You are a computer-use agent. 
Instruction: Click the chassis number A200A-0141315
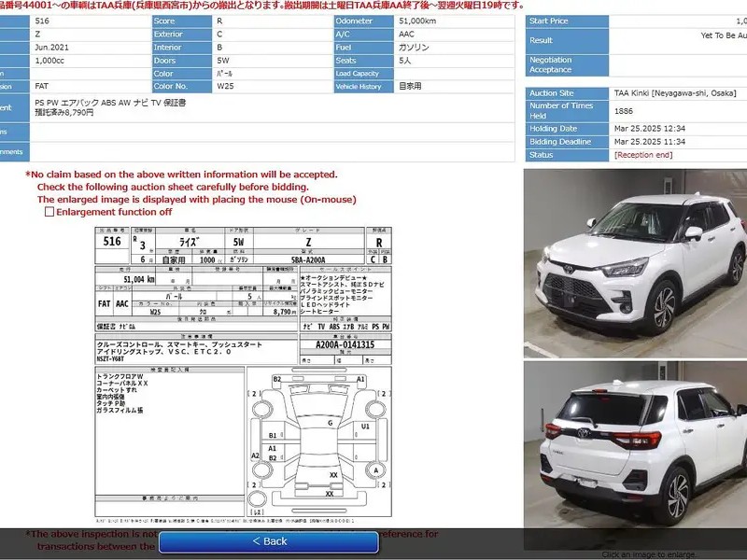[332, 344]
